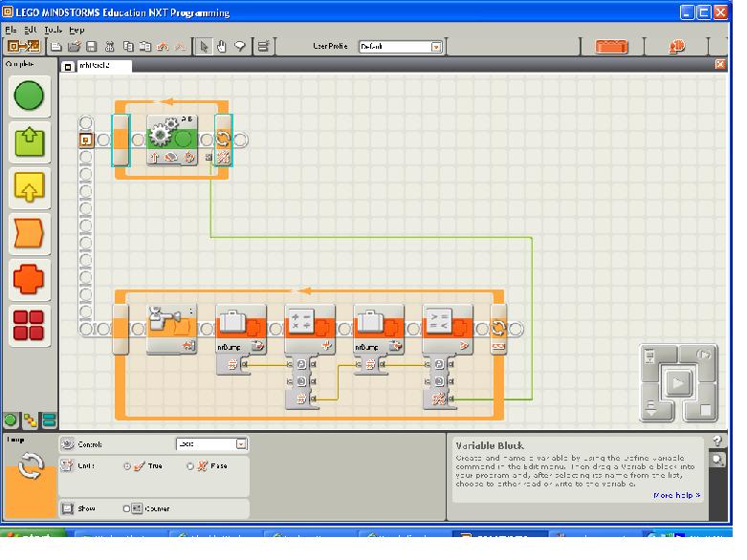This screenshot has height=560, width=747.
Task: Click the Math block in lower loop
Action: point(309,325)
